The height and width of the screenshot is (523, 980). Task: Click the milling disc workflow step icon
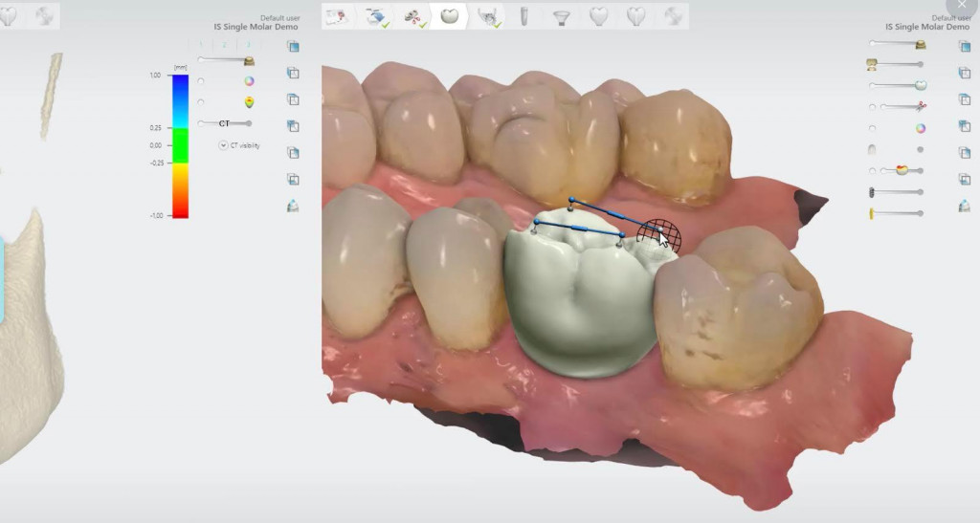[x=674, y=16]
